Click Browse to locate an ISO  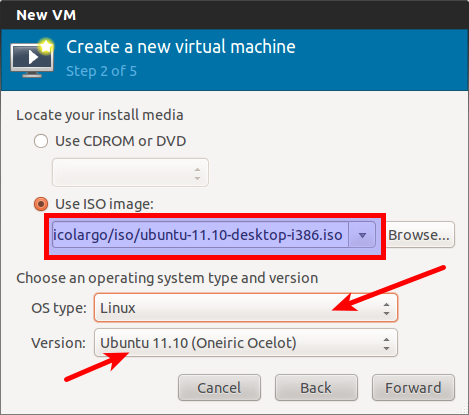coord(419,235)
